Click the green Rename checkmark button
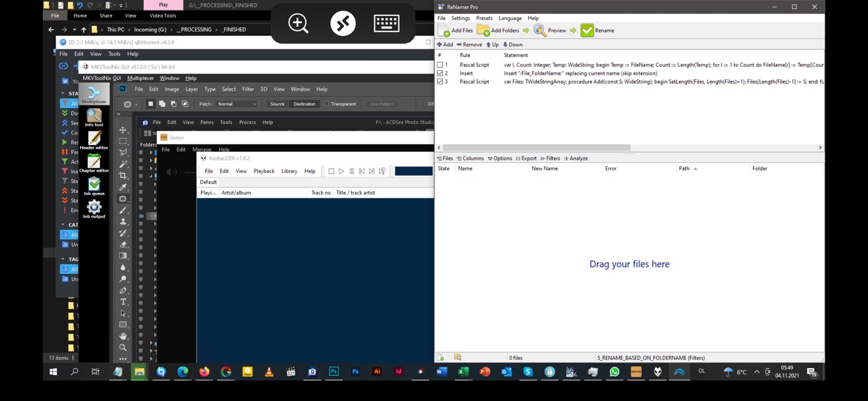Screen dimensions: 868x401 click(598, 30)
